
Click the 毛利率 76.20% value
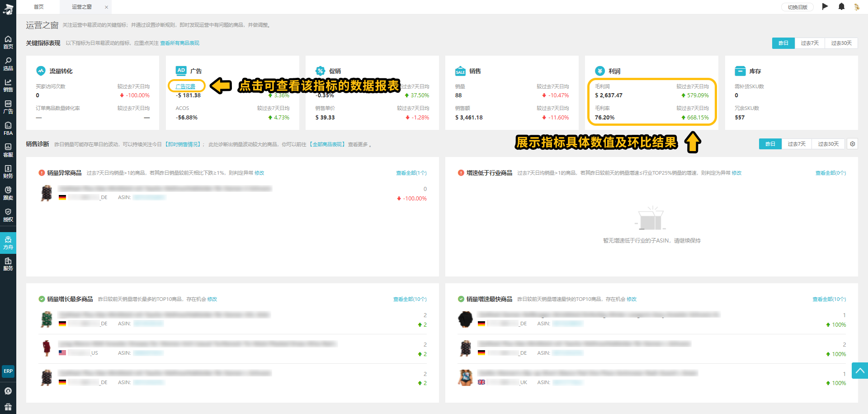(x=604, y=118)
